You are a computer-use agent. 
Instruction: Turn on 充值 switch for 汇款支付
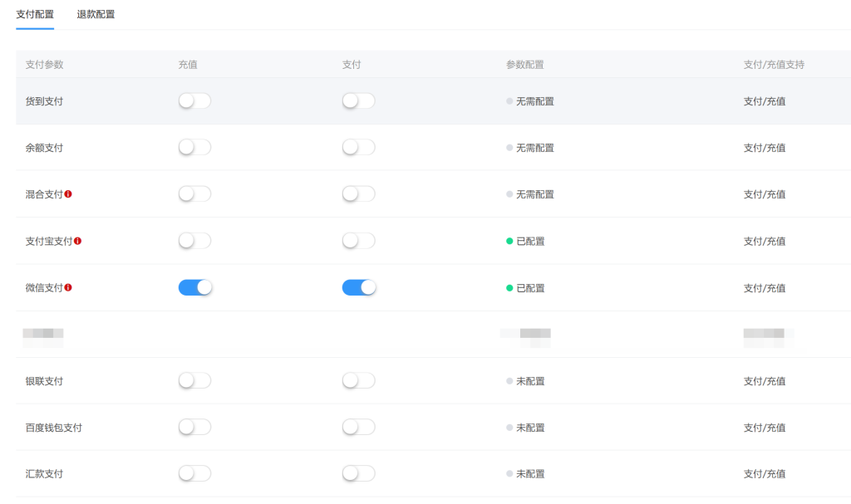coord(194,473)
